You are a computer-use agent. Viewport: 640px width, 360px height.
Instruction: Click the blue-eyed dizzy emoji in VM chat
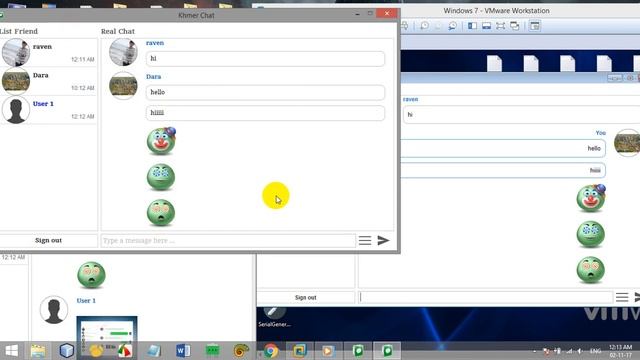(x=591, y=234)
